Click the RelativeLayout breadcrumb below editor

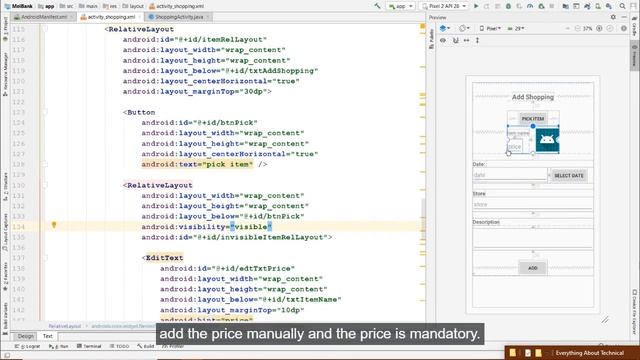click(65, 326)
